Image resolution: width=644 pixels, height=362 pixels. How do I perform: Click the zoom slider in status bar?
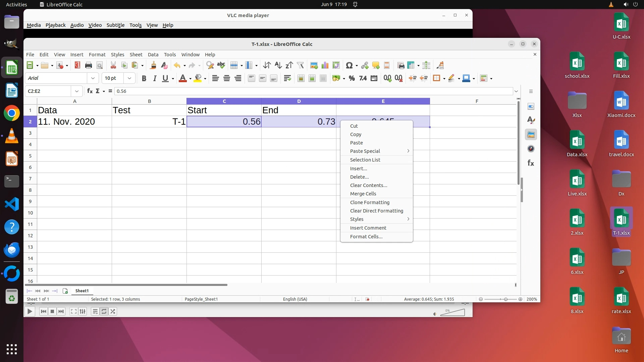coord(505,299)
